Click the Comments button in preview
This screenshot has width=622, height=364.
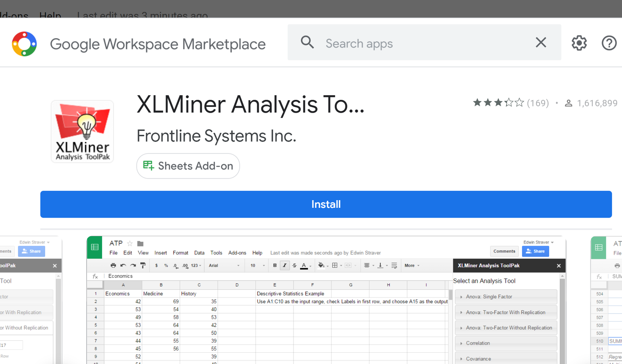[x=504, y=251]
